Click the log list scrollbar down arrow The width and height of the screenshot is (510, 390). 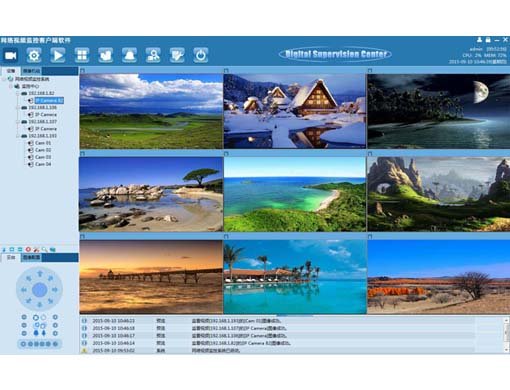click(x=507, y=350)
